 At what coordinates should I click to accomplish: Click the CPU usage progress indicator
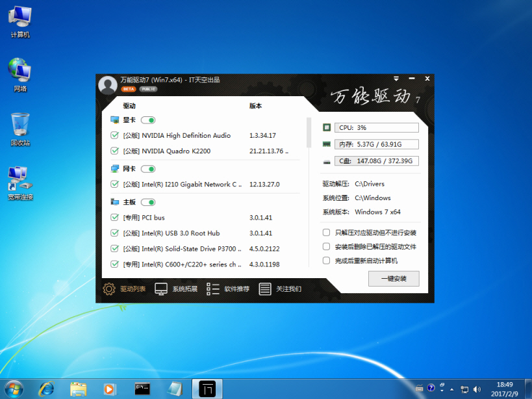[x=377, y=127]
